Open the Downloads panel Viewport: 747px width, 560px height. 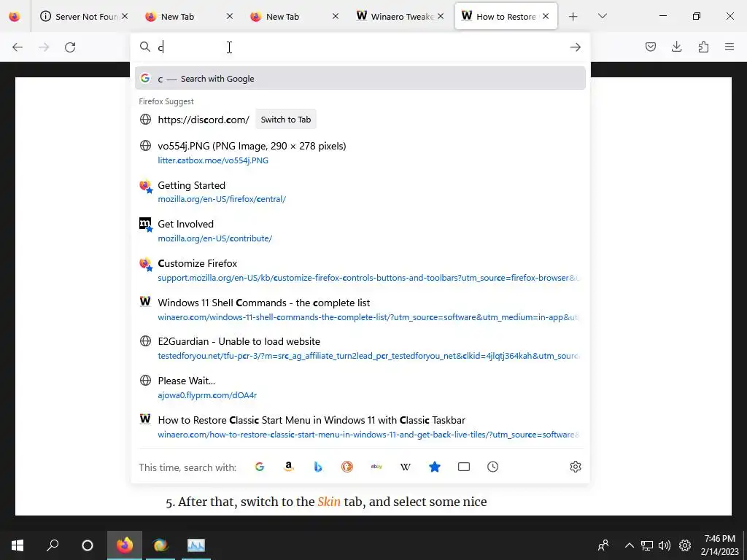click(676, 47)
